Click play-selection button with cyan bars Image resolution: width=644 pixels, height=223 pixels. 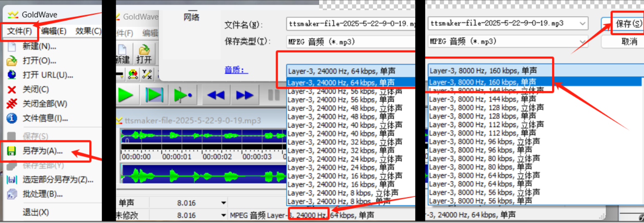[154, 95]
